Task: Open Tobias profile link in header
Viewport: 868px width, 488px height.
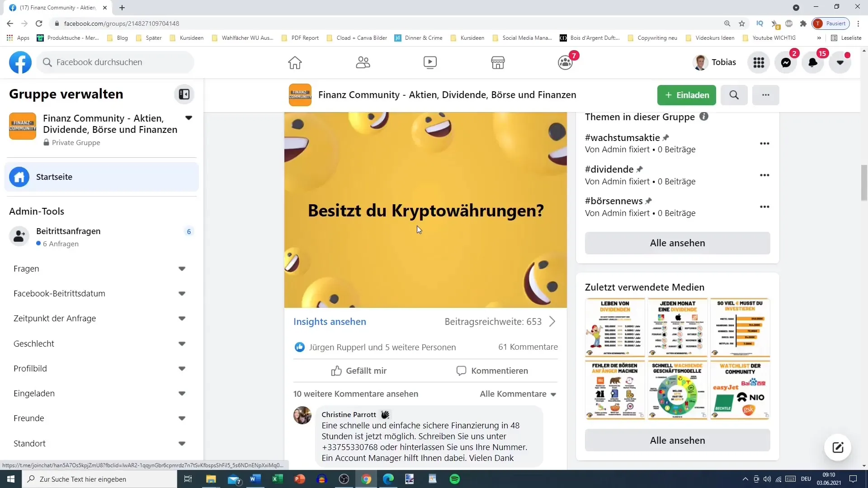Action: [x=714, y=62]
